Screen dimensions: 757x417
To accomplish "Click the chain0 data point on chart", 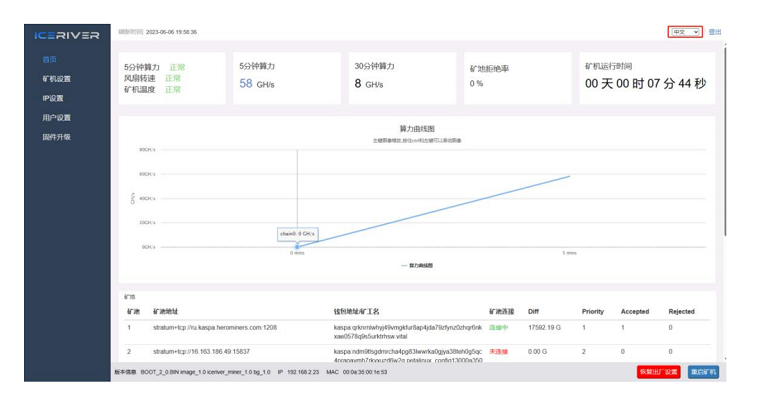I will 297,246.
